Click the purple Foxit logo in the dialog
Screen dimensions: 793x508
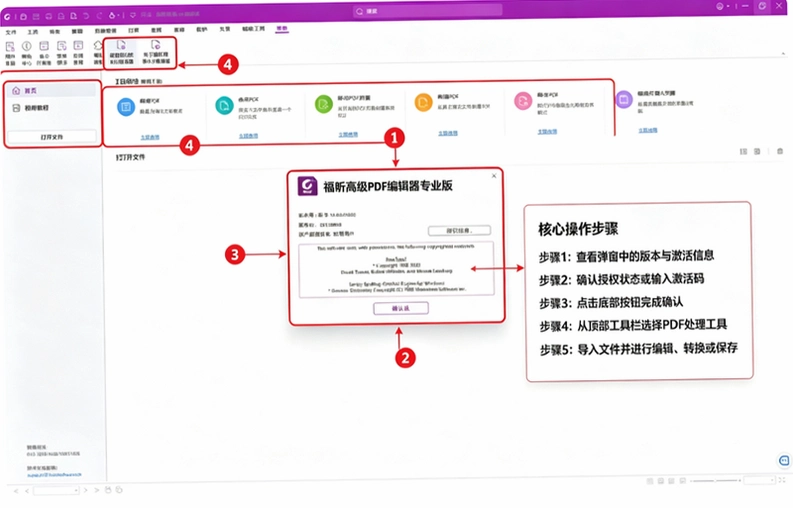click(x=307, y=186)
